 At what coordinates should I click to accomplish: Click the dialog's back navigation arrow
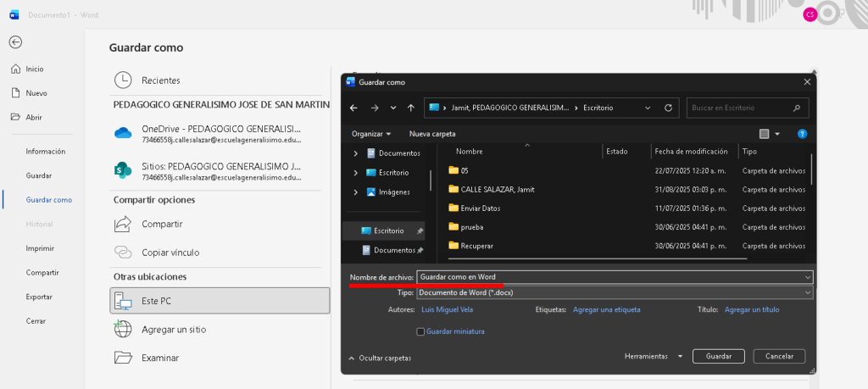353,108
